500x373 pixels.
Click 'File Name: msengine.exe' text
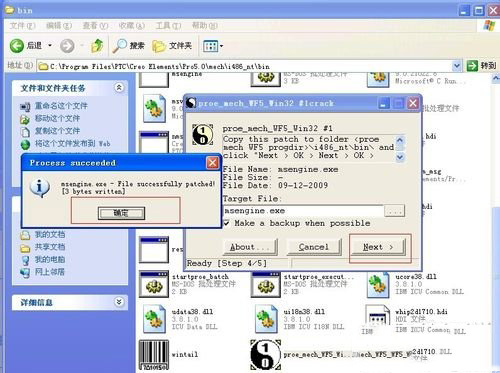click(280, 169)
